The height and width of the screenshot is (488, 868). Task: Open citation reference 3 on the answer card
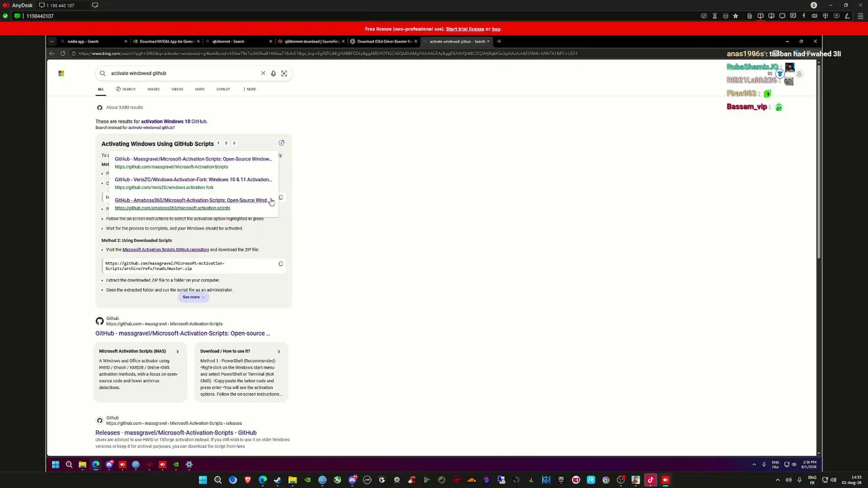tap(234, 143)
